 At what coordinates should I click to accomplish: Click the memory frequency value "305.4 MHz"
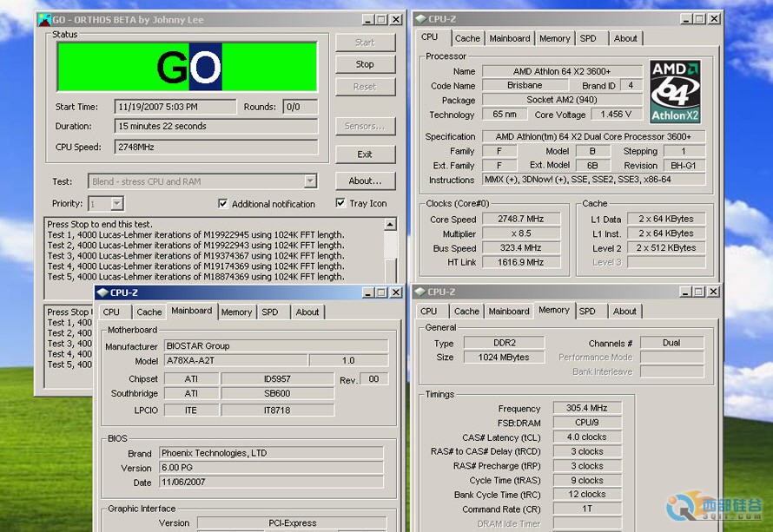tap(586, 408)
